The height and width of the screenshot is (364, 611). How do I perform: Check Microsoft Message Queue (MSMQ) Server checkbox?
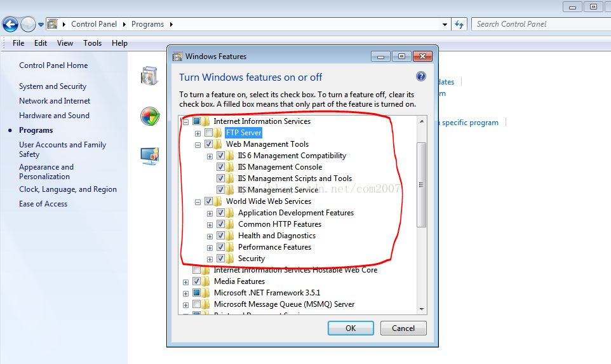pyautogui.click(x=196, y=304)
